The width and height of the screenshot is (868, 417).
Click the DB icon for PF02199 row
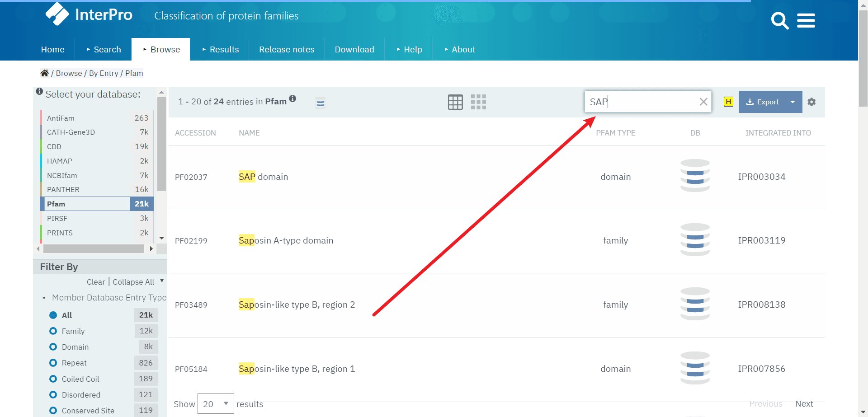coord(695,240)
